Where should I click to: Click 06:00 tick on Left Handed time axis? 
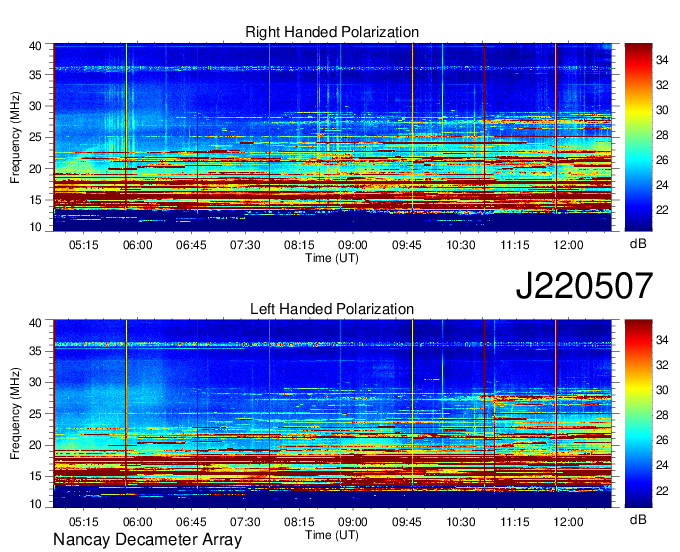[x=137, y=522]
